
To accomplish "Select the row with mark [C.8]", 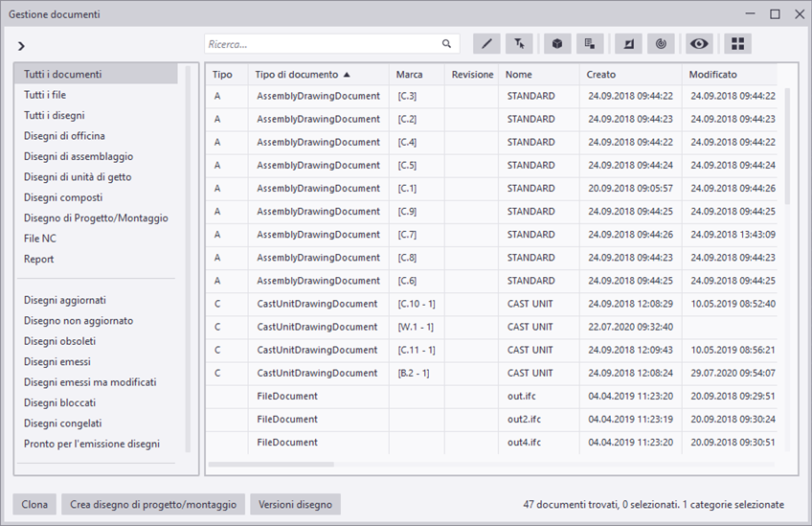I will tap(491, 258).
